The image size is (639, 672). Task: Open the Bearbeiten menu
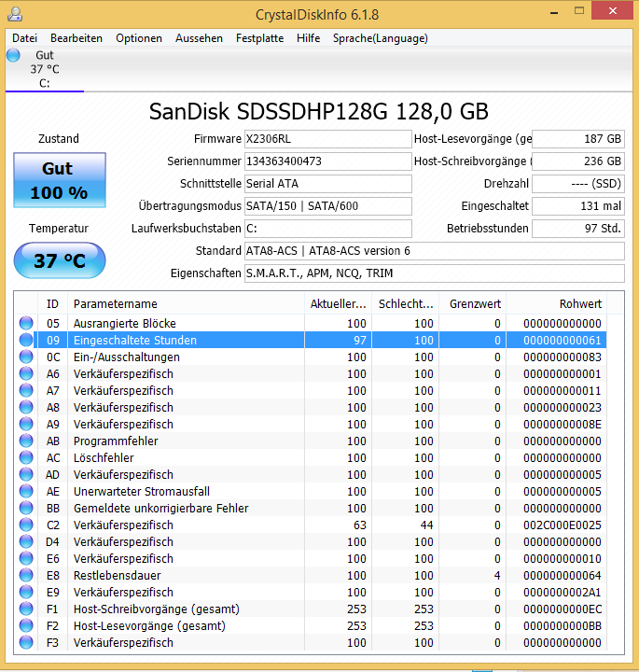click(76, 38)
